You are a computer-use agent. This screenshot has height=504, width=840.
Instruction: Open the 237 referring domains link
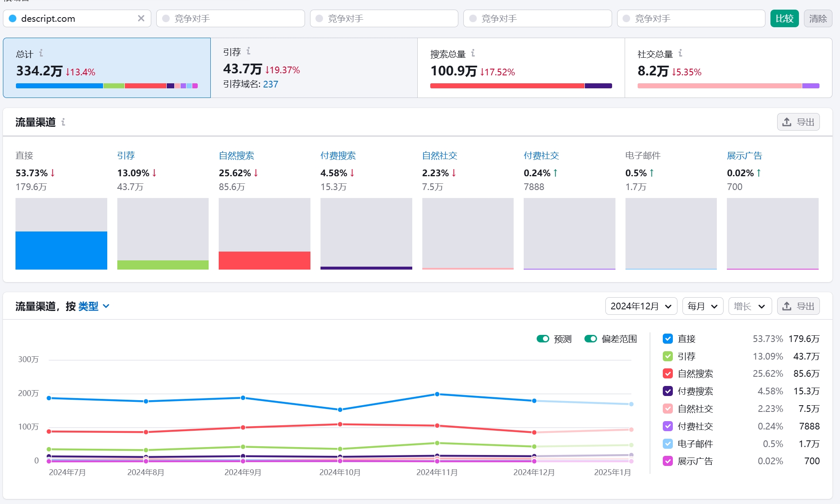[271, 84]
